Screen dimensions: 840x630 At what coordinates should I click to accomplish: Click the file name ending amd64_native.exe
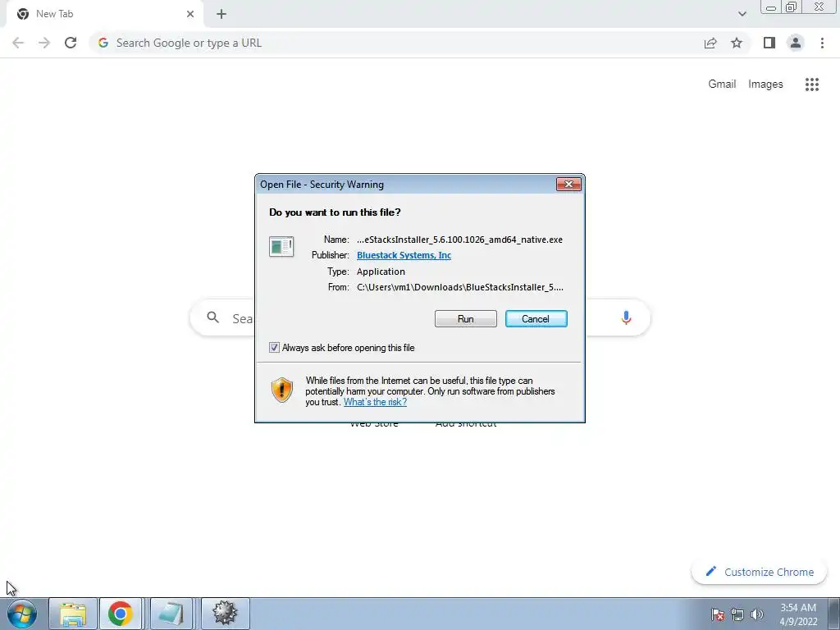tap(459, 240)
